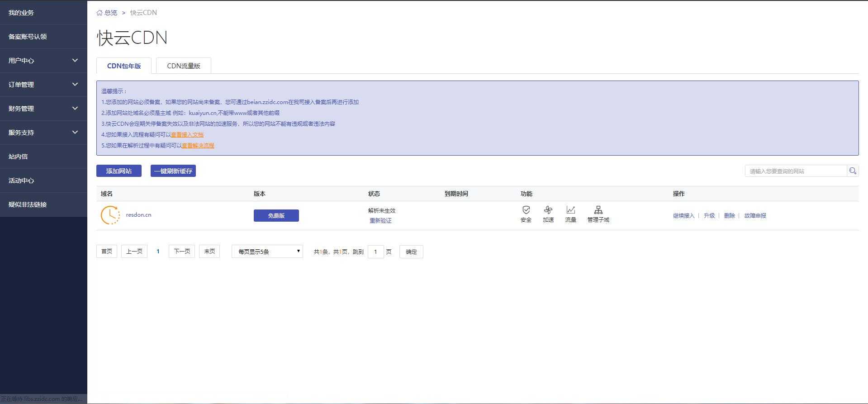Click the orange clock status icon
Image resolution: width=868 pixels, height=404 pixels.
point(110,215)
